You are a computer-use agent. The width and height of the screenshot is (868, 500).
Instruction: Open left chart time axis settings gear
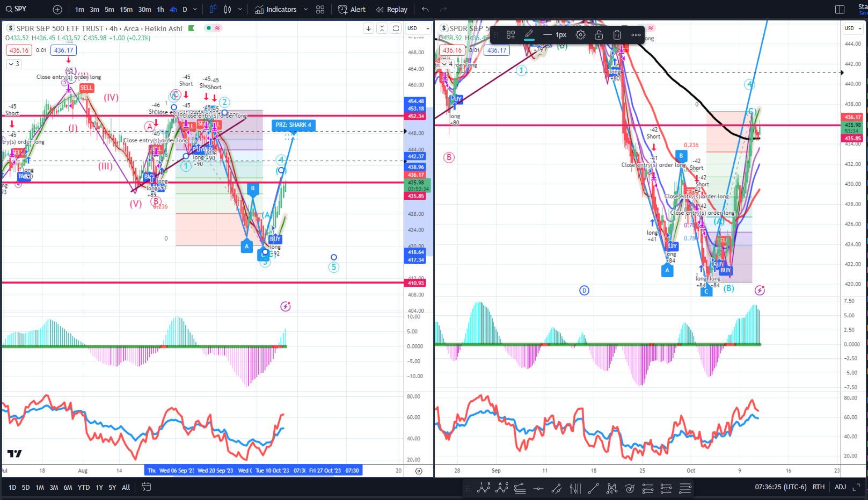(419, 471)
